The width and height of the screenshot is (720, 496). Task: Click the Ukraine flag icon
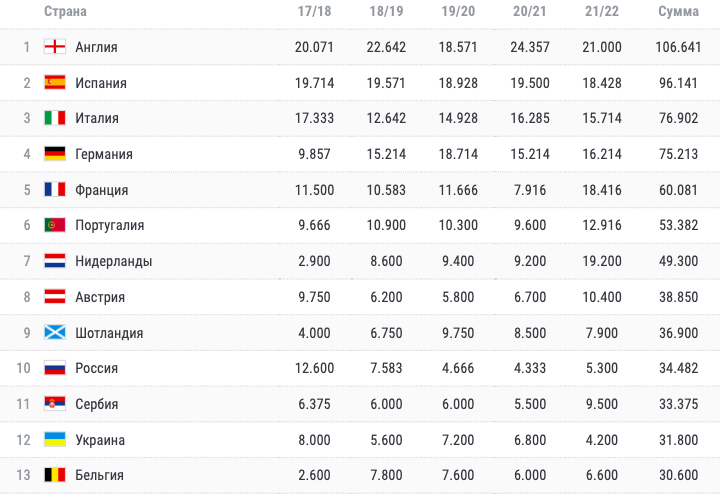pyautogui.click(x=55, y=440)
